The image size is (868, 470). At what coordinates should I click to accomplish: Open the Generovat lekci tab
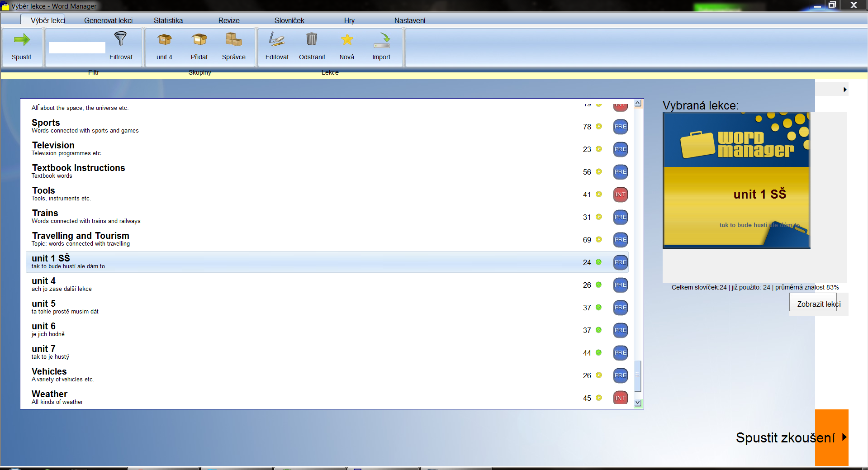point(109,20)
